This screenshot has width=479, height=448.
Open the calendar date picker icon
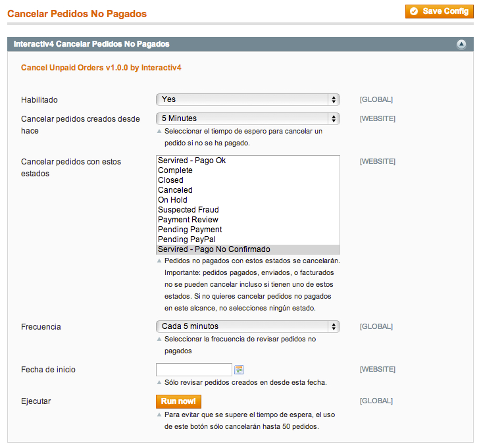click(239, 370)
